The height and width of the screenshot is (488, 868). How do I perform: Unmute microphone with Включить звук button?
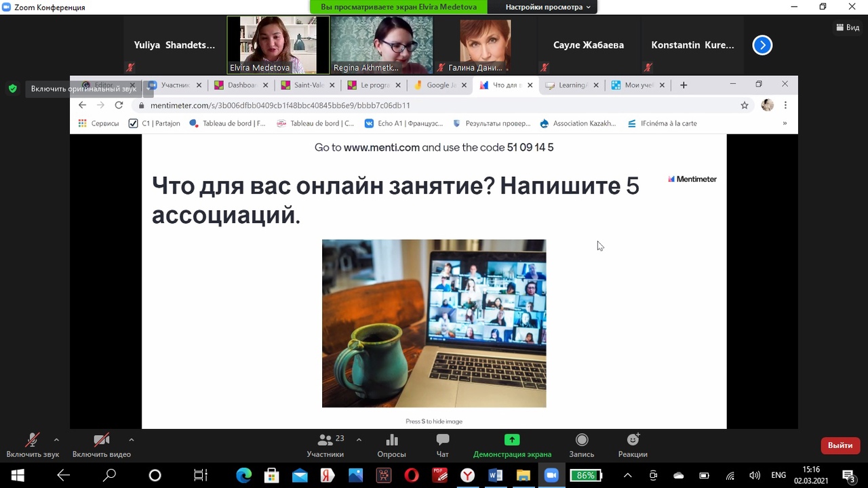[x=33, y=446]
